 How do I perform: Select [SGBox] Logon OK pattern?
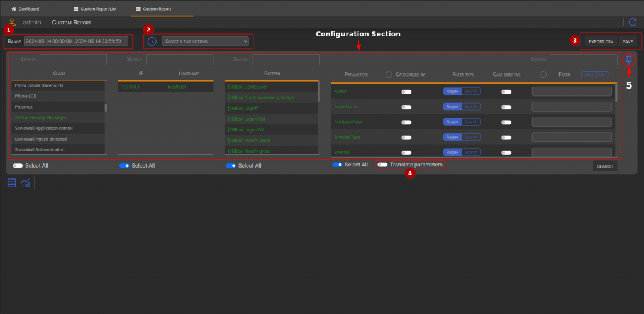pyautogui.click(x=271, y=129)
